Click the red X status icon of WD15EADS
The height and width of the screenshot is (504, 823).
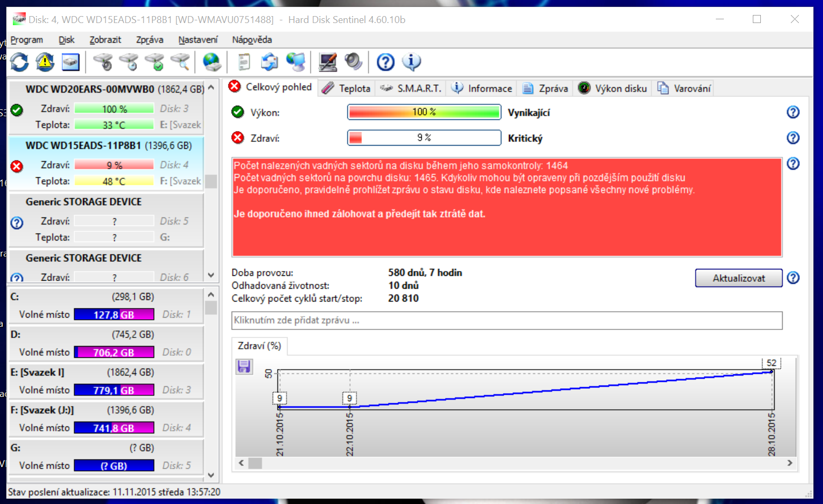[x=17, y=166]
